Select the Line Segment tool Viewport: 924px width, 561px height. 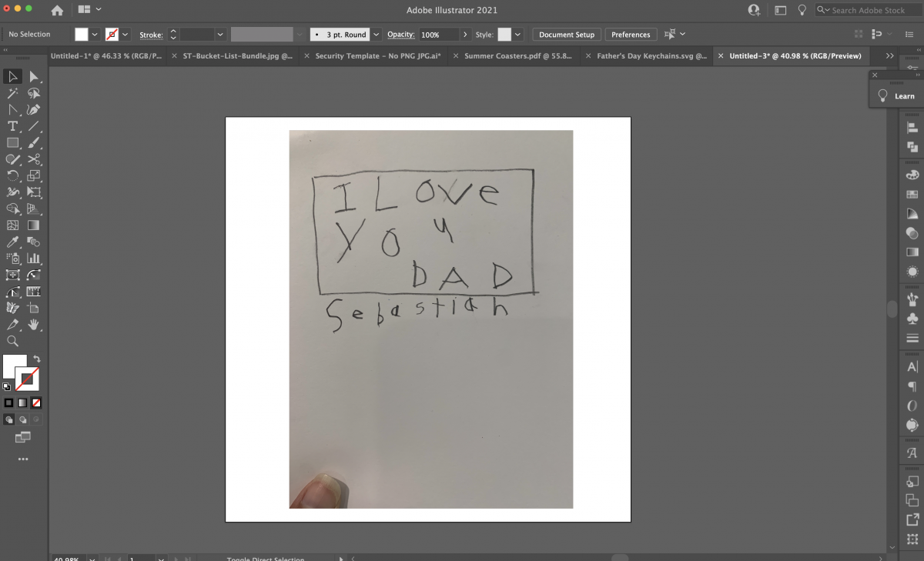tap(34, 126)
